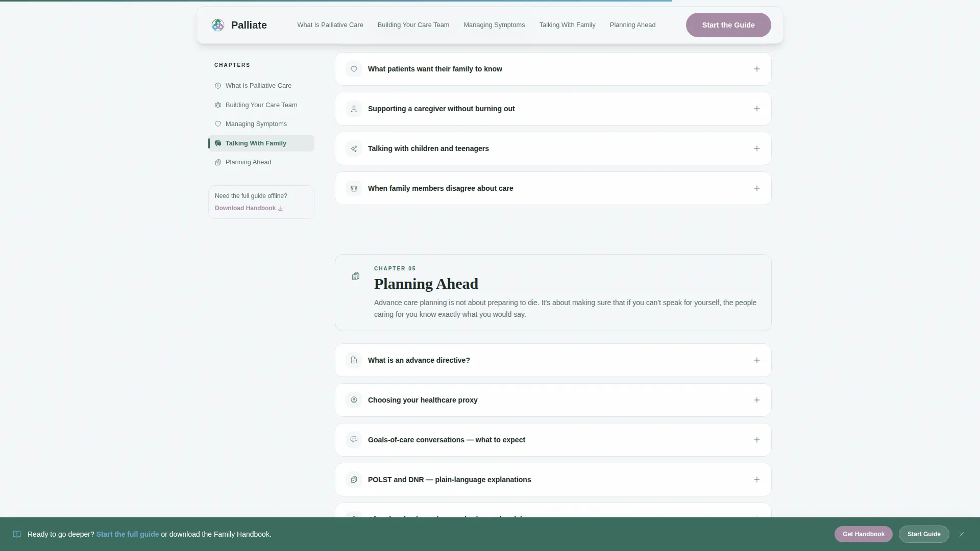Click the copy icon beside 'POLST and DNR'
This screenshot has height=551, width=980.
(354, 480)
